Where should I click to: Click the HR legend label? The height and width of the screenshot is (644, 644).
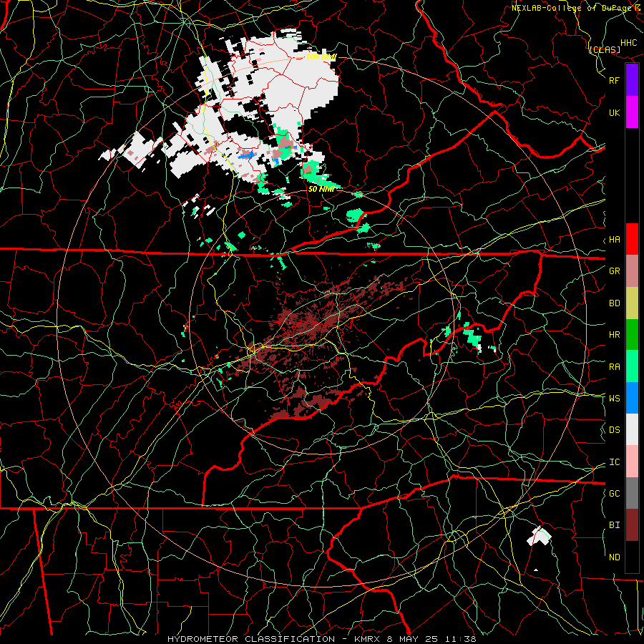tap(615, 335)
